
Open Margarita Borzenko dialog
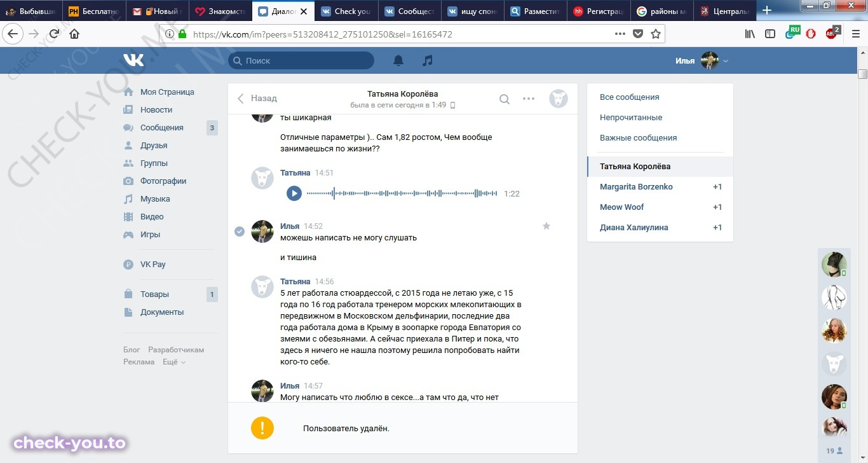coord(660,187)
